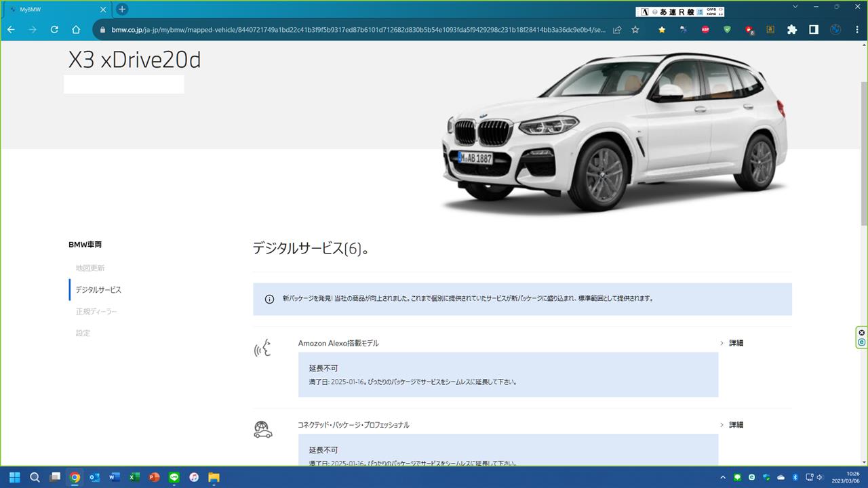Bookmark this page with the star outline

click(635, 30)
